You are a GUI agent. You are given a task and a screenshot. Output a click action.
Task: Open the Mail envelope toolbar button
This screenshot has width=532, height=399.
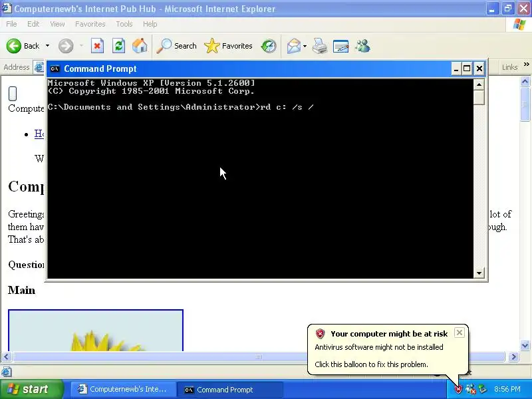pyautogui.click(x=293, y=46)
